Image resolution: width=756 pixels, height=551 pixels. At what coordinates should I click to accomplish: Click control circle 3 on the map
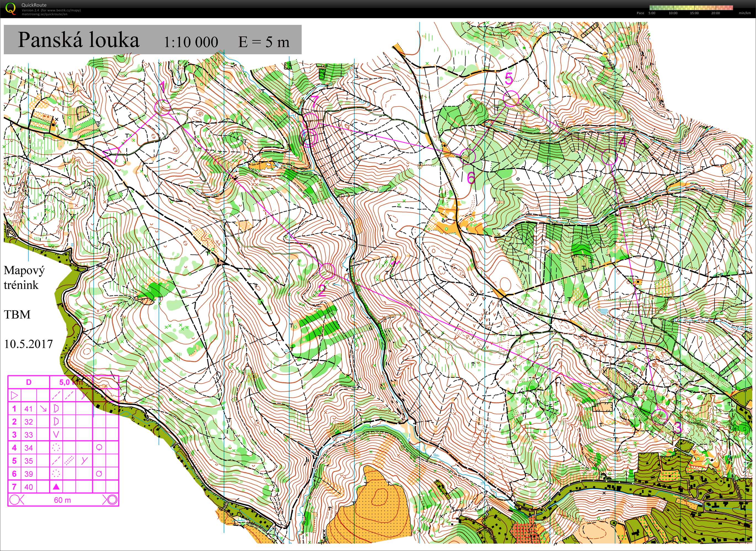pyautogui.click(x=660, y=417)
